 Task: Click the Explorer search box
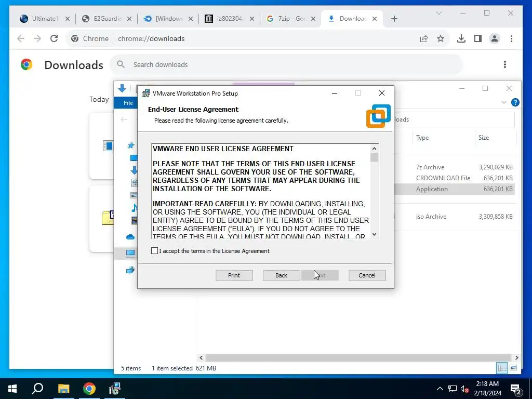[455, 119]
